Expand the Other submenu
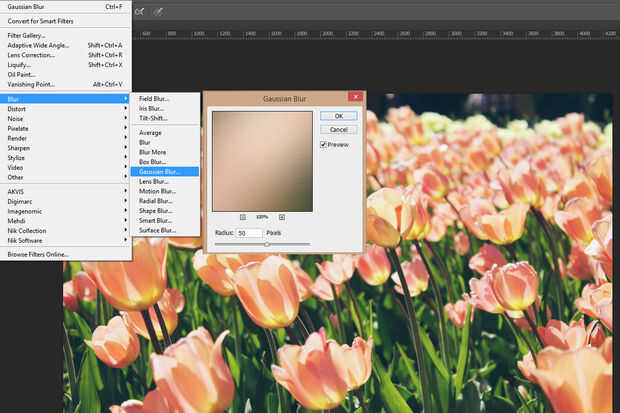The image size is (620, 413). tap(65, 177)
